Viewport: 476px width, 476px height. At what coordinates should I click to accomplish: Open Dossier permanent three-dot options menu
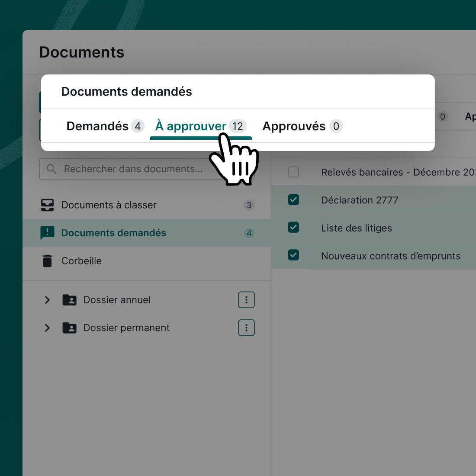point(246,328)
